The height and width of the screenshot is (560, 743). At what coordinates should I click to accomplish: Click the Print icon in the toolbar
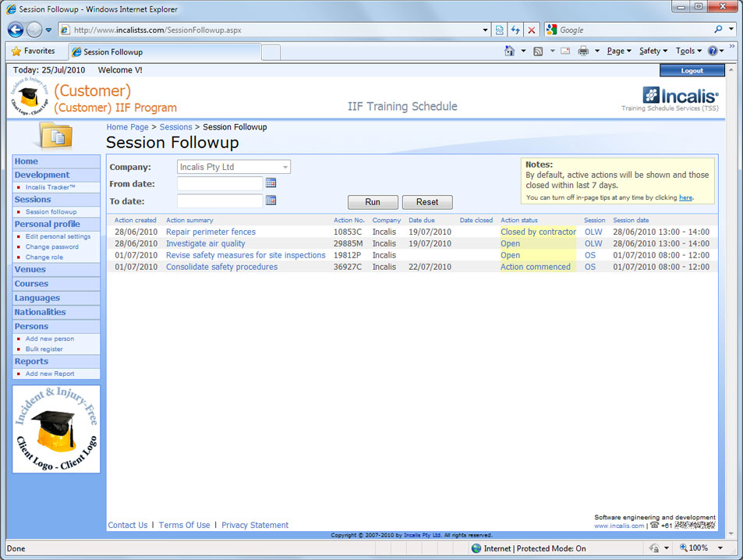(582, 51)
